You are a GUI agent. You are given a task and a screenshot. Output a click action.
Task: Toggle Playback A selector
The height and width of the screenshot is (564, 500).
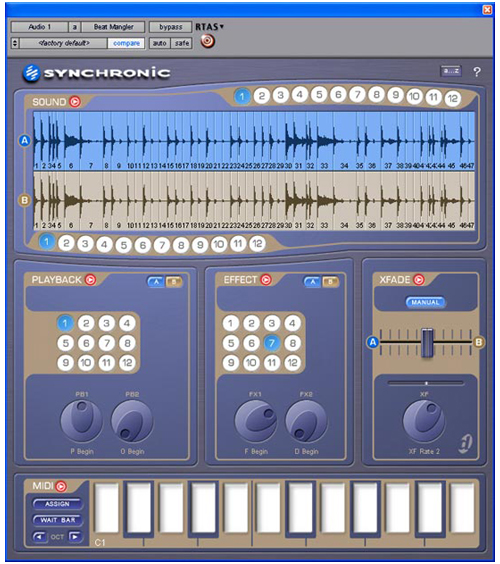click(x=156, y=282)
